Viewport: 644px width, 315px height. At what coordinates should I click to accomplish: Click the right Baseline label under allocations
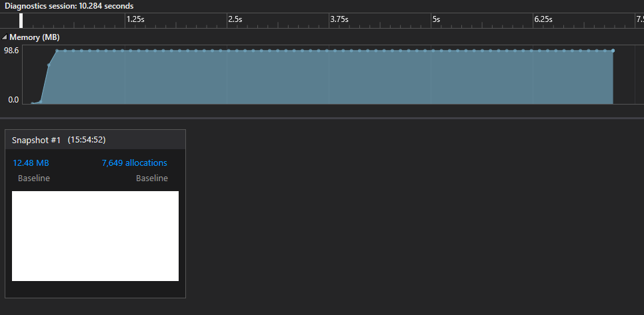[152, 178]
